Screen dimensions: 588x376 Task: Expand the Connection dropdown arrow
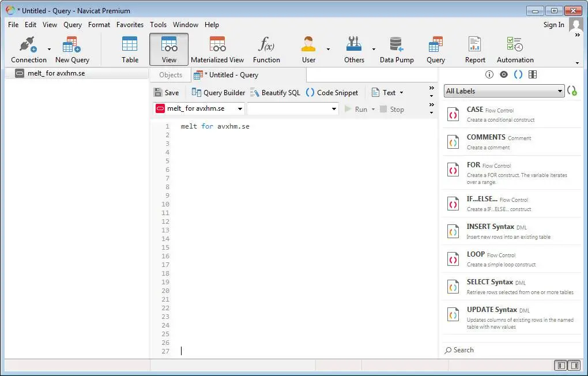49,49
